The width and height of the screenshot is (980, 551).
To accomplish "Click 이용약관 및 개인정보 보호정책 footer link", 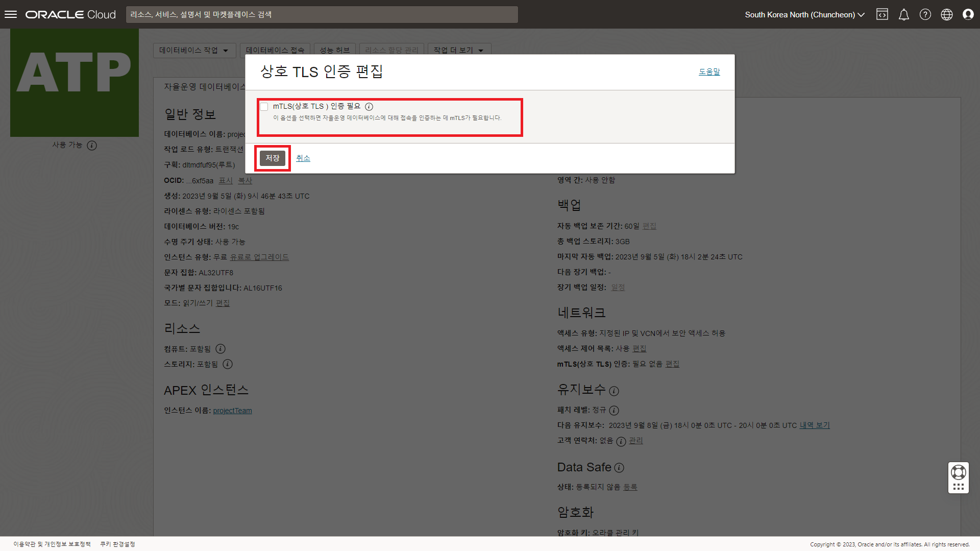I will (52, 544).
